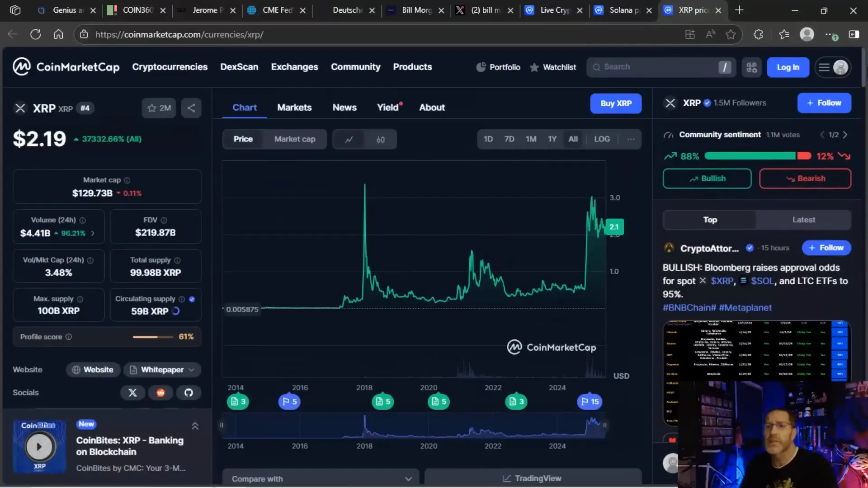Open the Yield tab
Viewport: 868px width, 488px height.
(x=388, y=108)
